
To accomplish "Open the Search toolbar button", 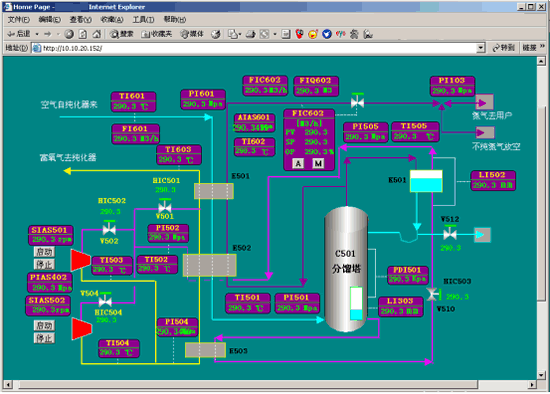I will pyautogui.click(x=121, y=34).
